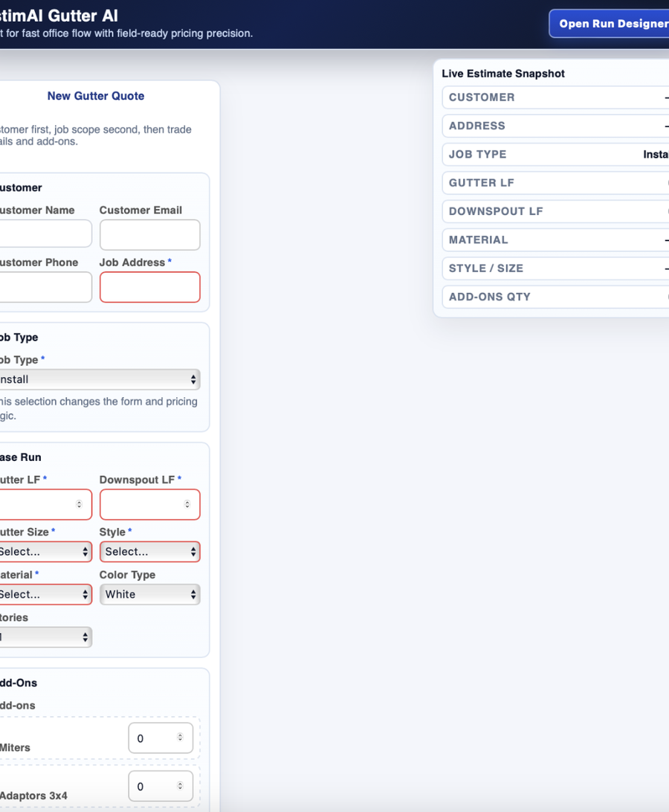Open the Gutter Size selector

coord(45,551)
